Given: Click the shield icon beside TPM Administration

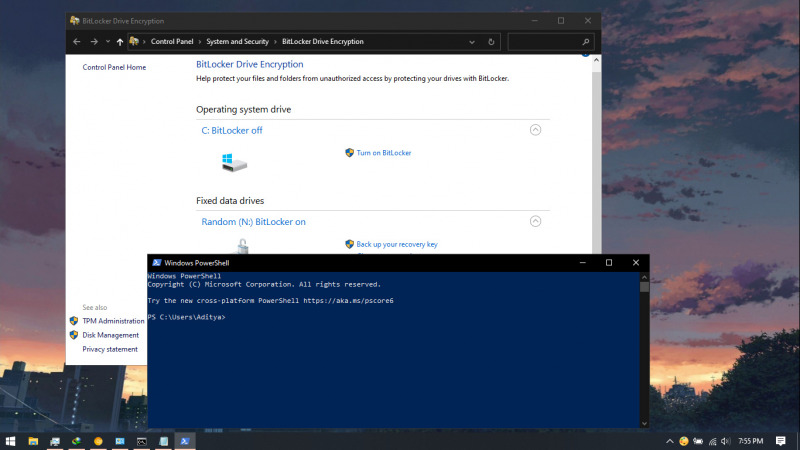Looking at the screenshot, I should (74, 321).
